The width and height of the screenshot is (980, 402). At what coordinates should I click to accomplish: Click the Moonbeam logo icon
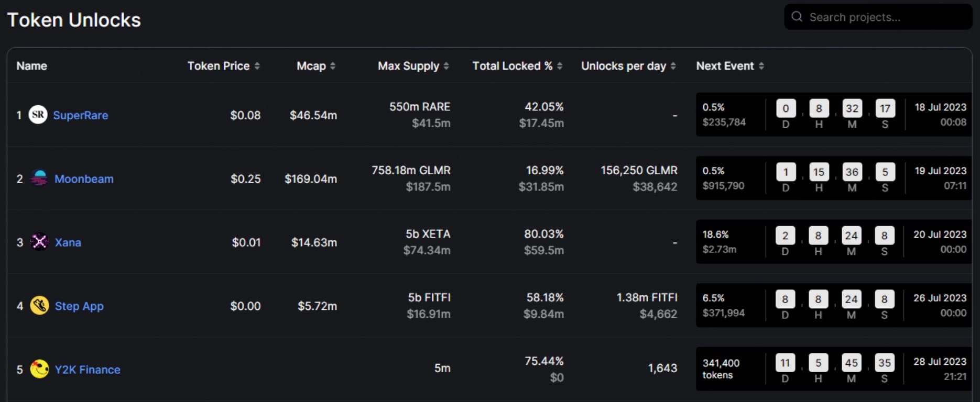[x=39, y=178]
